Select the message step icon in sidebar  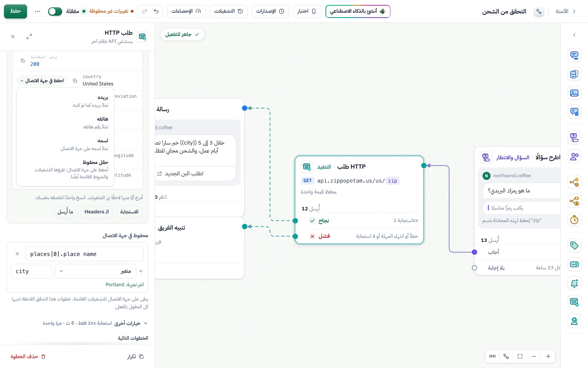point(574,55)
